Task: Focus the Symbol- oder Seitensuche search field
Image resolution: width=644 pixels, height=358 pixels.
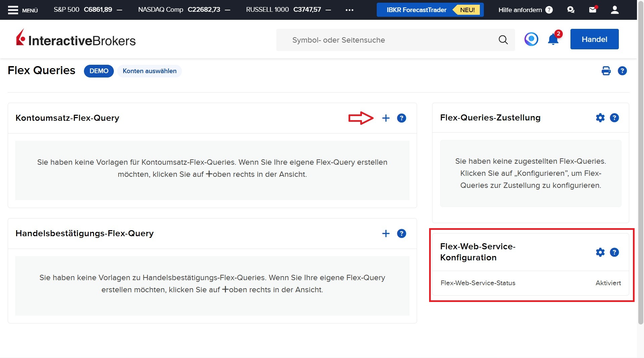Action: point(396,40)
